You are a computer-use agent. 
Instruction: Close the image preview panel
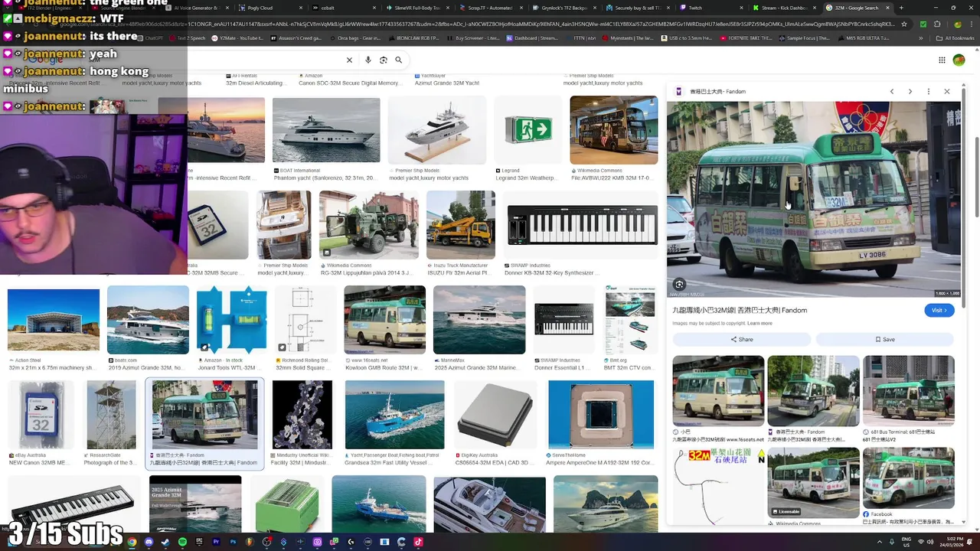(947, 92)
